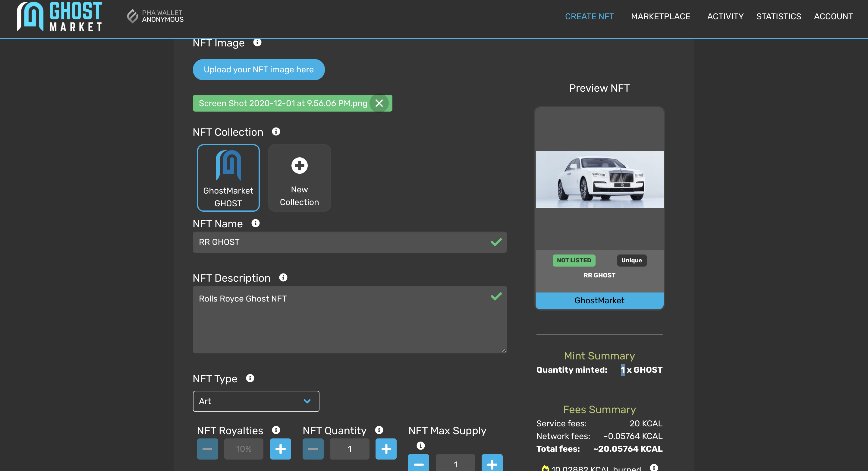
Task: Open the Marketplace page
Action: (x=660, y=17)
